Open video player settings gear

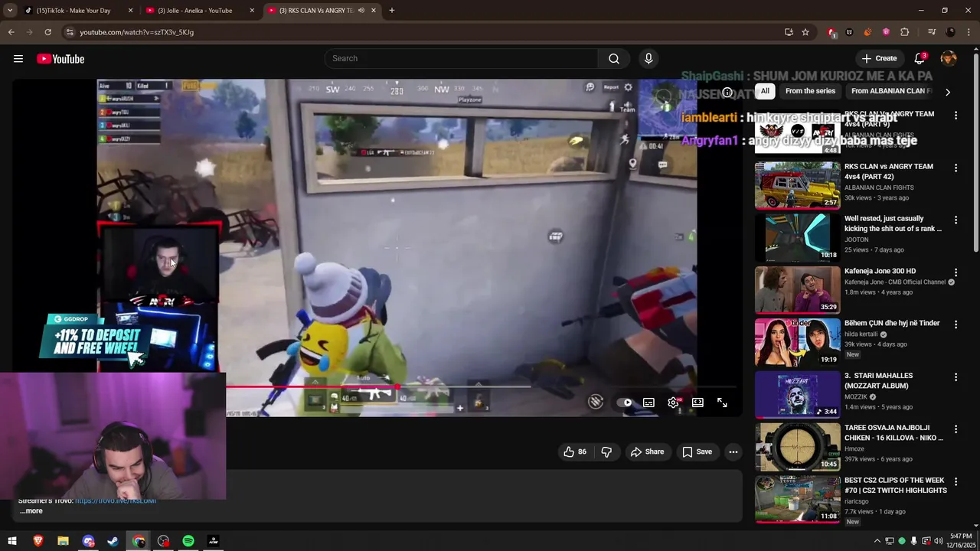(x=674, y=403)
